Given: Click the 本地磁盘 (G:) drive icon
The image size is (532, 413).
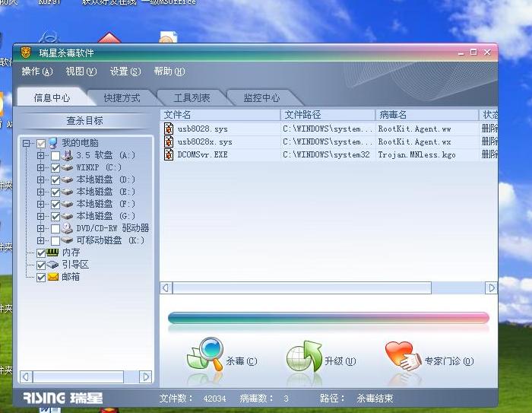Looking at the screenshot, I should (67, 216).
